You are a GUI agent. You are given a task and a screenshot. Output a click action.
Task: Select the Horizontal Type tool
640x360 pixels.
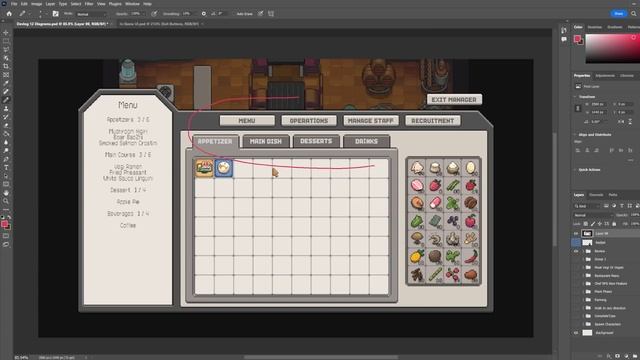pos(6,168)
